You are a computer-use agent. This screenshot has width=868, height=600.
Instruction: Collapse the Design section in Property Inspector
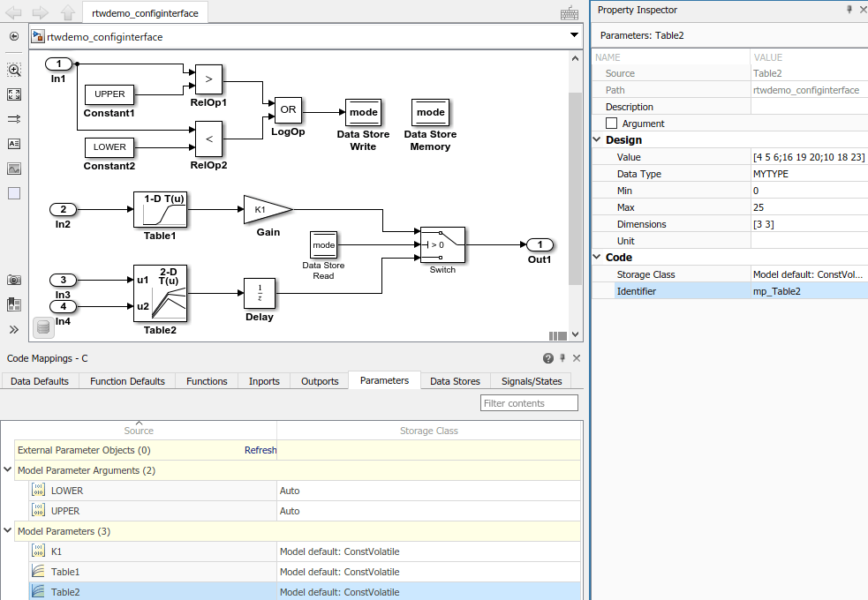tap(598, 139)
